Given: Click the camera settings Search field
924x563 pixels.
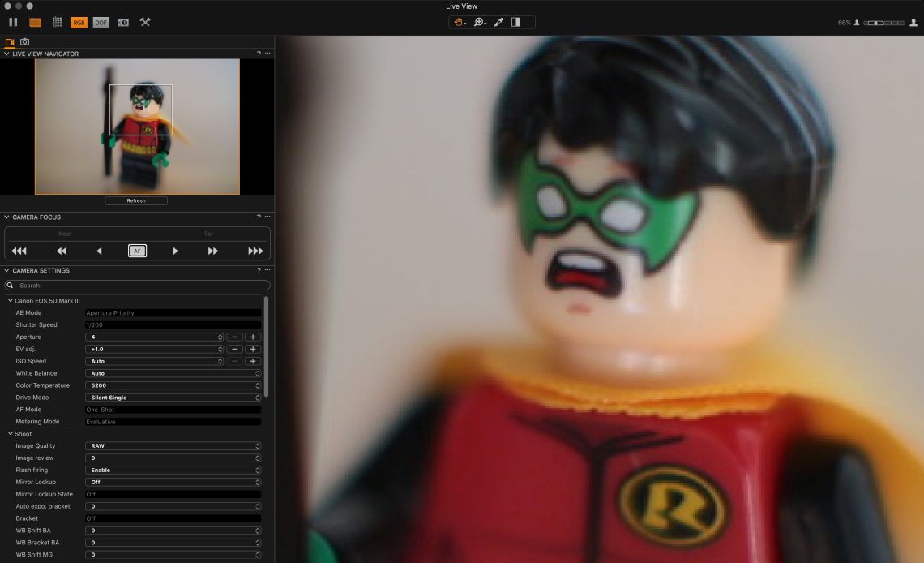Looking at the screenshot, I should [138, 286].
